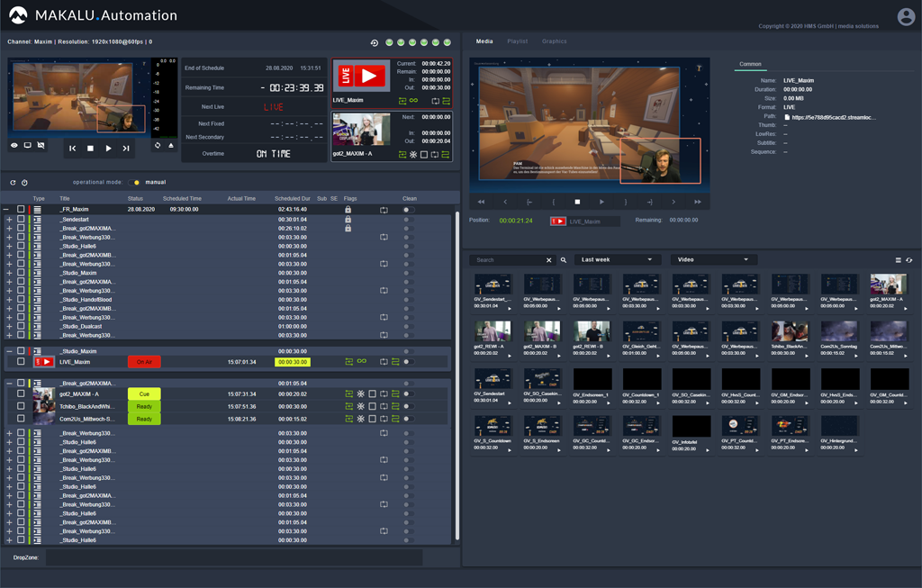Open the Video type filter dropdown
922x588 pixels.
713,259
